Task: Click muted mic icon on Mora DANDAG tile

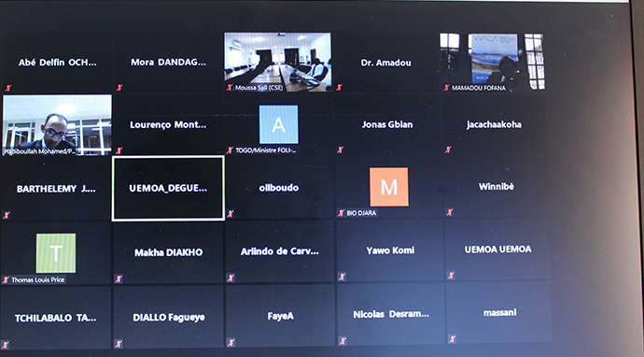Action: [x=119, y=87]
